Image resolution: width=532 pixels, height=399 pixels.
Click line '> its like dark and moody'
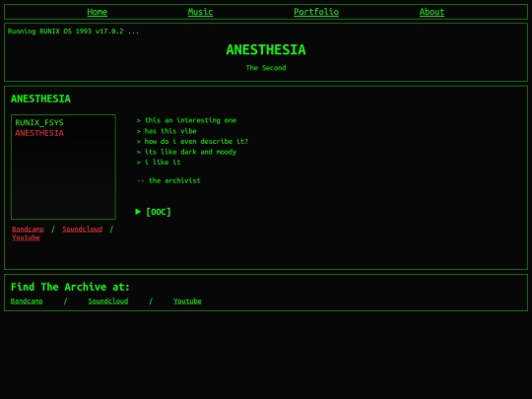pos(186,152)
